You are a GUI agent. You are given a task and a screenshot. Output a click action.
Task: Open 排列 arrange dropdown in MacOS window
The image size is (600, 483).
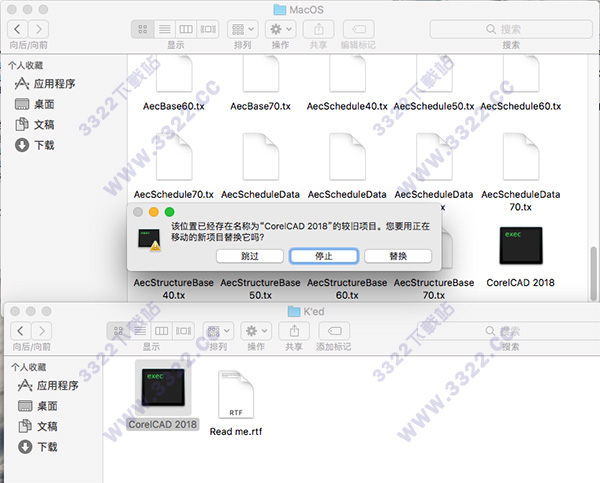tap(243, 29)
